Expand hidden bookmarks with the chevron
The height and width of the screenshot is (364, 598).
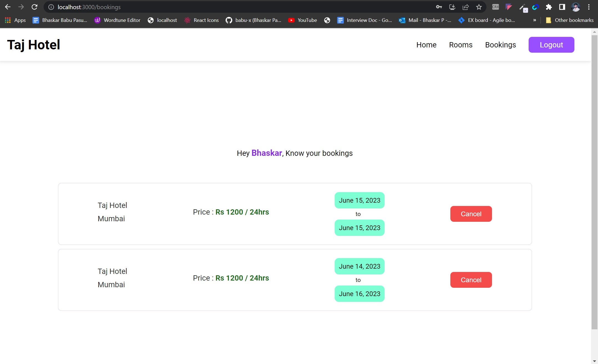[x=534, y=20]
